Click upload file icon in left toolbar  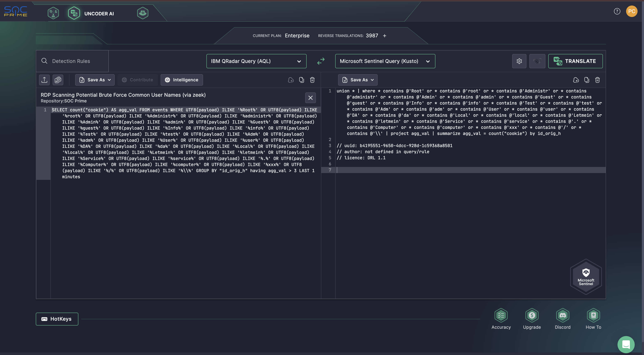tap(44, 80)
